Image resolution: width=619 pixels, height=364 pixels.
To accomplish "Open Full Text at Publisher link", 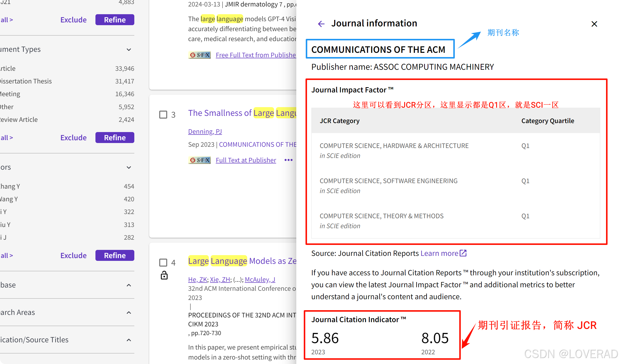I will [246, 160].
